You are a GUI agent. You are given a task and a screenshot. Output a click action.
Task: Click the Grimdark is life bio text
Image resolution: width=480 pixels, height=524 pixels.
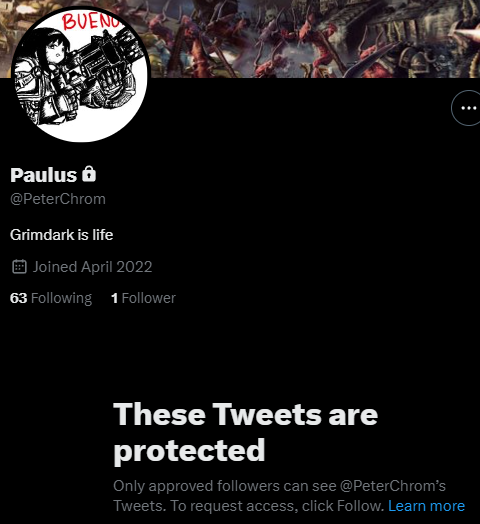pos(62,235)
